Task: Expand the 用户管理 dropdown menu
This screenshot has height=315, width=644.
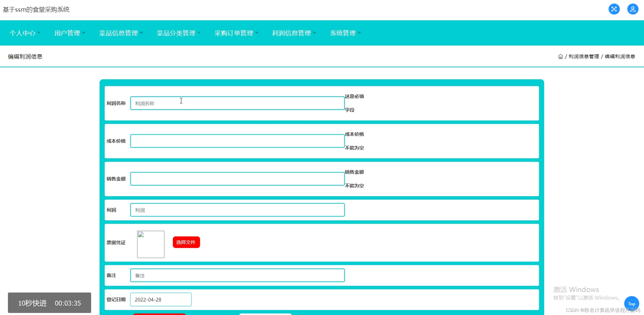Action: tap(69, 33)
